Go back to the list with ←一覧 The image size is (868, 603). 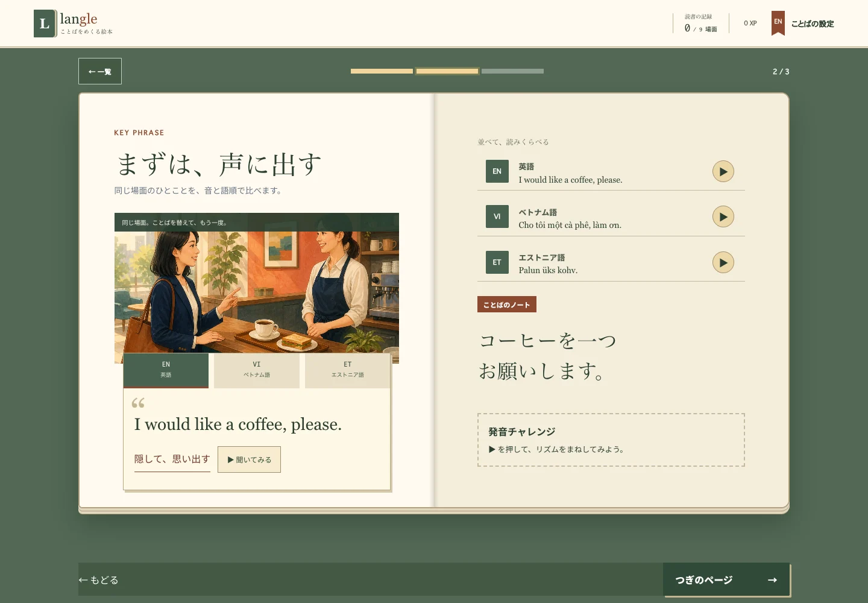[100, 71]
